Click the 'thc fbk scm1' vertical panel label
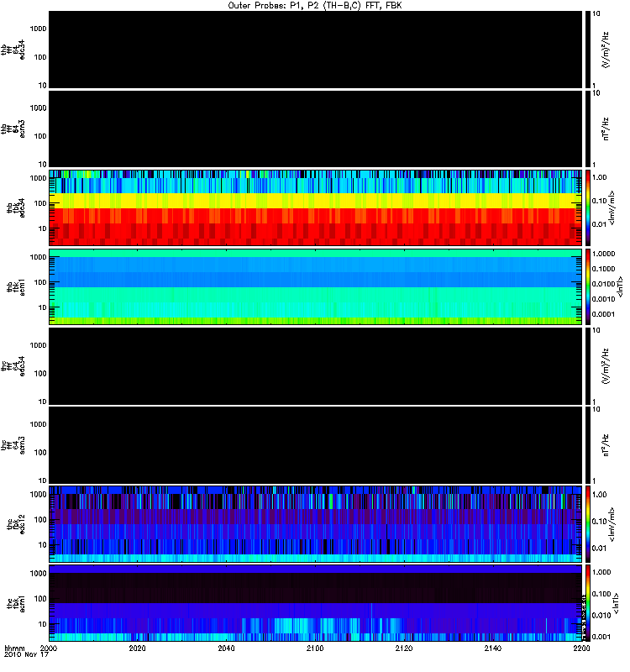The height and width of the screenshot is (672, 630). [15, 603]
